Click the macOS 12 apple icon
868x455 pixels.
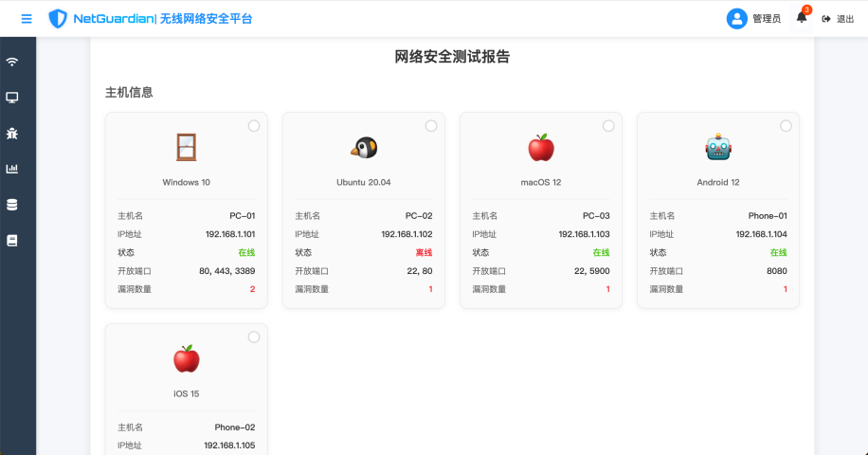coord(541,147)
